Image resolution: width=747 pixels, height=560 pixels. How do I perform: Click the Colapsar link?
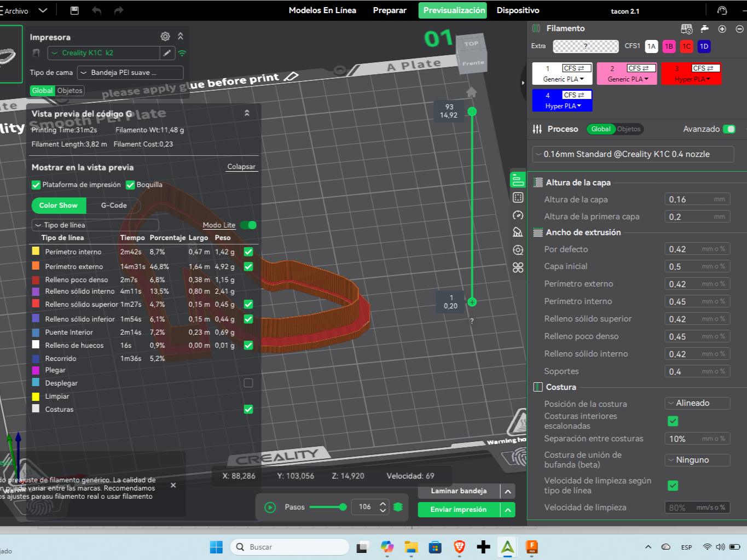(241, 167)
